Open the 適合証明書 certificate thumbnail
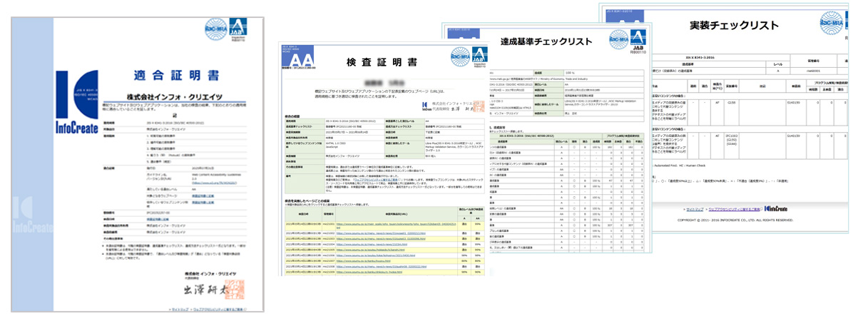 click(x=138, y=163)
